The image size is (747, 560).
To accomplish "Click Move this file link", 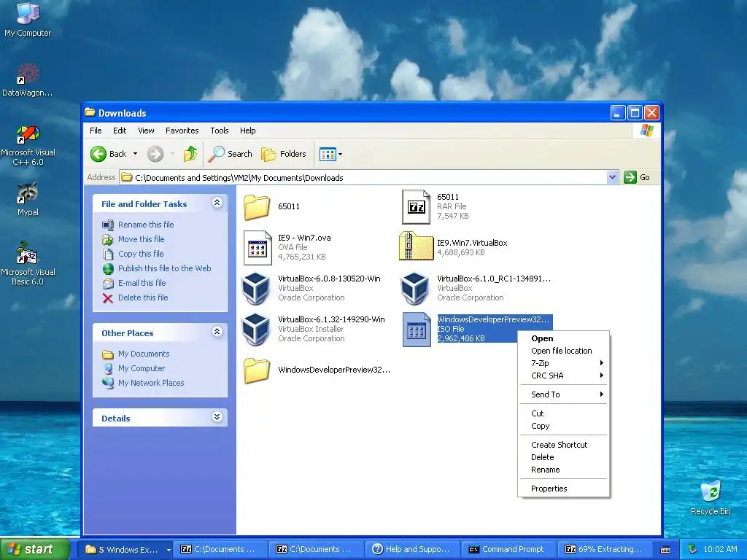I will pyautogui.click(x=141, y=239).
